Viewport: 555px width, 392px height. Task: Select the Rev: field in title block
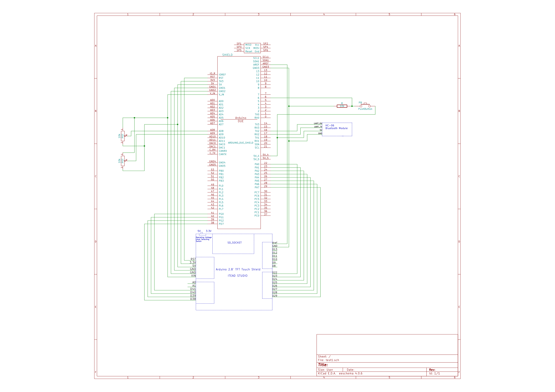(x=432, y=370)
